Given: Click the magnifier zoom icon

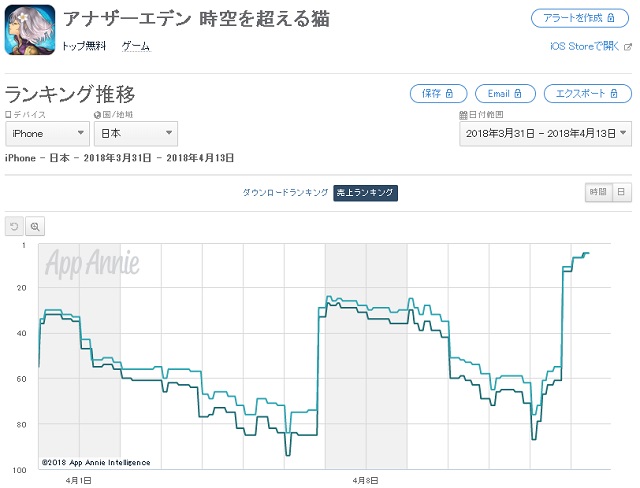Looking at the screenshot, I should pos(35,226).
